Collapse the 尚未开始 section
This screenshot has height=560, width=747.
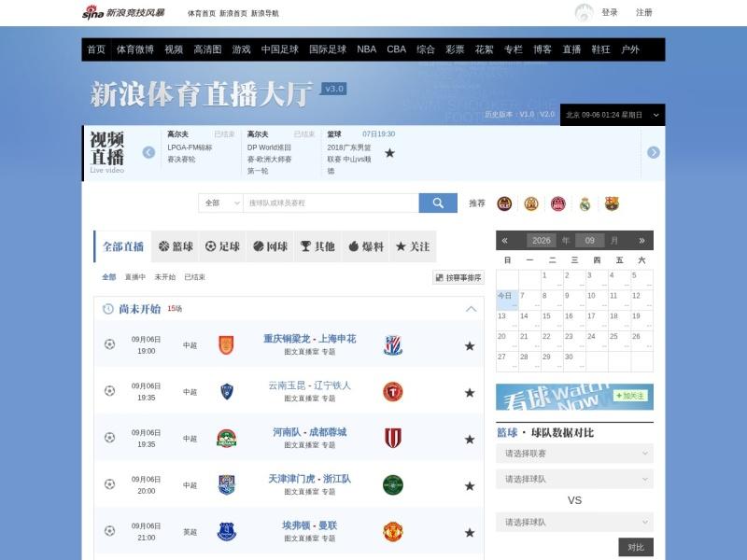(x=471, y=309)
